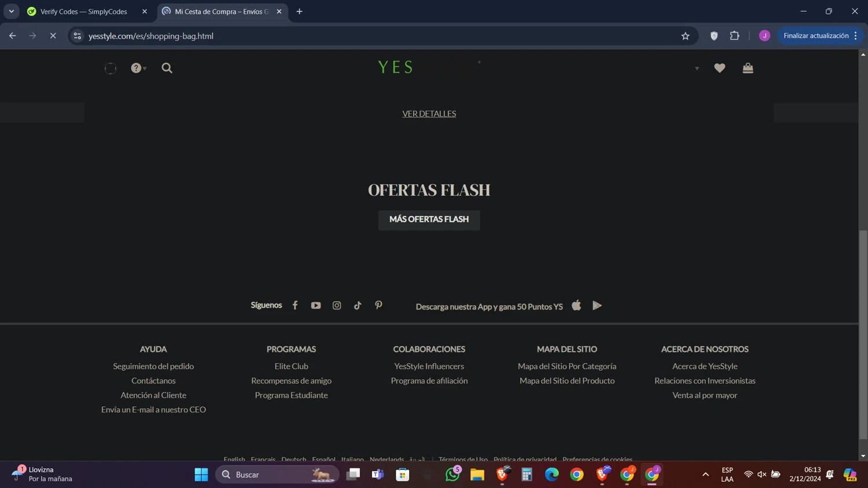Open the site search magnifier
Screen dimensions: 868x488
167,68
